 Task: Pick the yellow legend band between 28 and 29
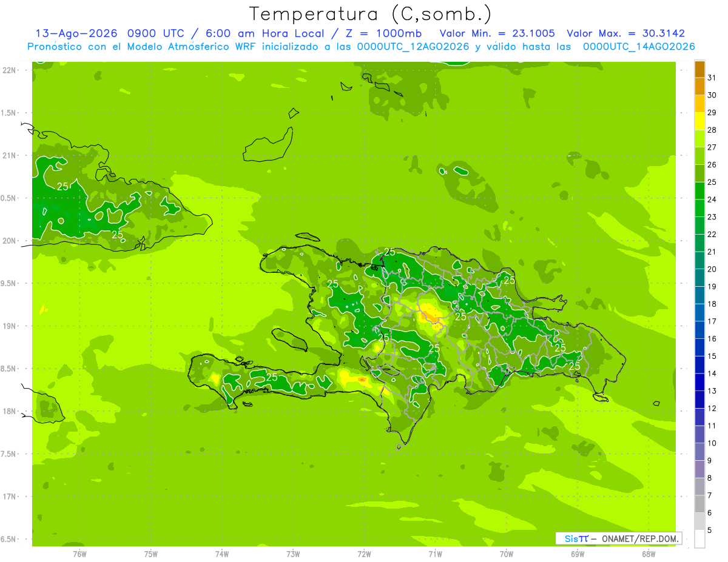pyautogui.click(x=699, y=121)
